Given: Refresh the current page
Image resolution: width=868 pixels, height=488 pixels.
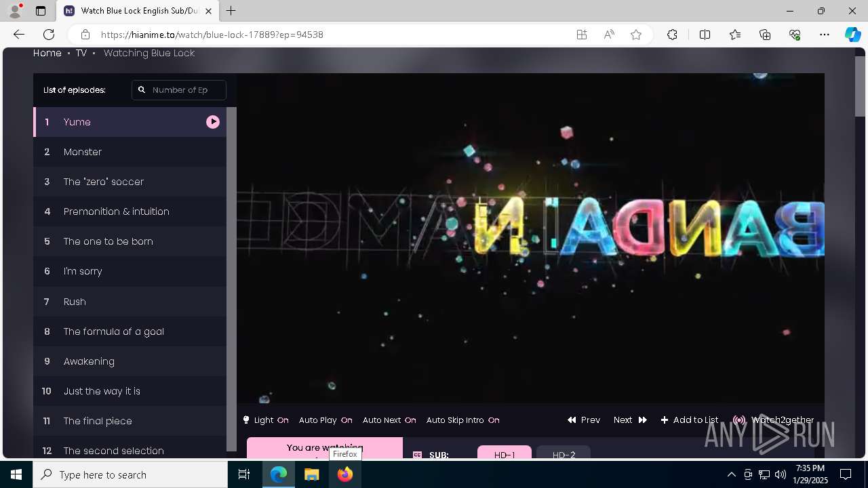Looking at the screenshot, I should [49, 35].
